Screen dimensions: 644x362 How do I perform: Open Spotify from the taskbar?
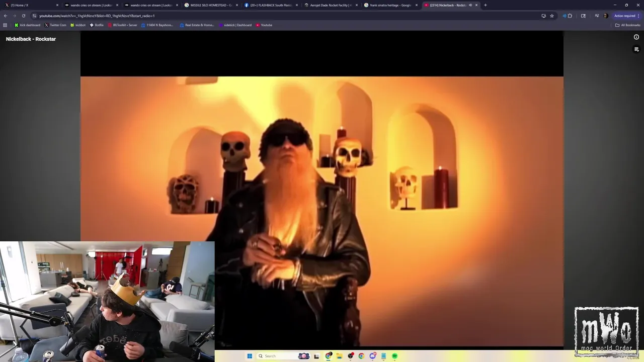coord(394,356)
